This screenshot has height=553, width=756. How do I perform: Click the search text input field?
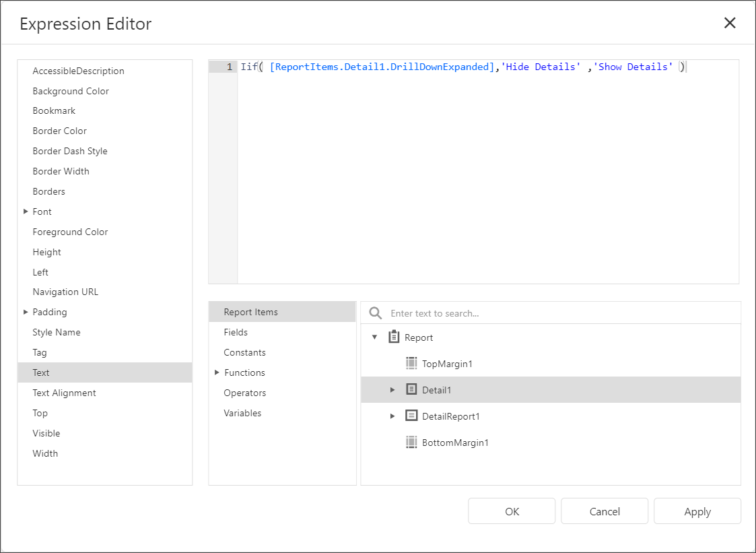pos(471,311)
